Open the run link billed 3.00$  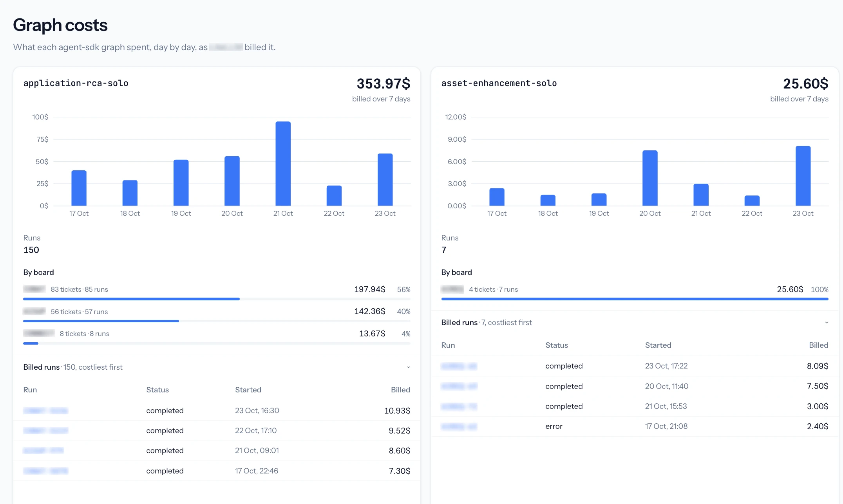pyautogui.click(x=459, y=406)
